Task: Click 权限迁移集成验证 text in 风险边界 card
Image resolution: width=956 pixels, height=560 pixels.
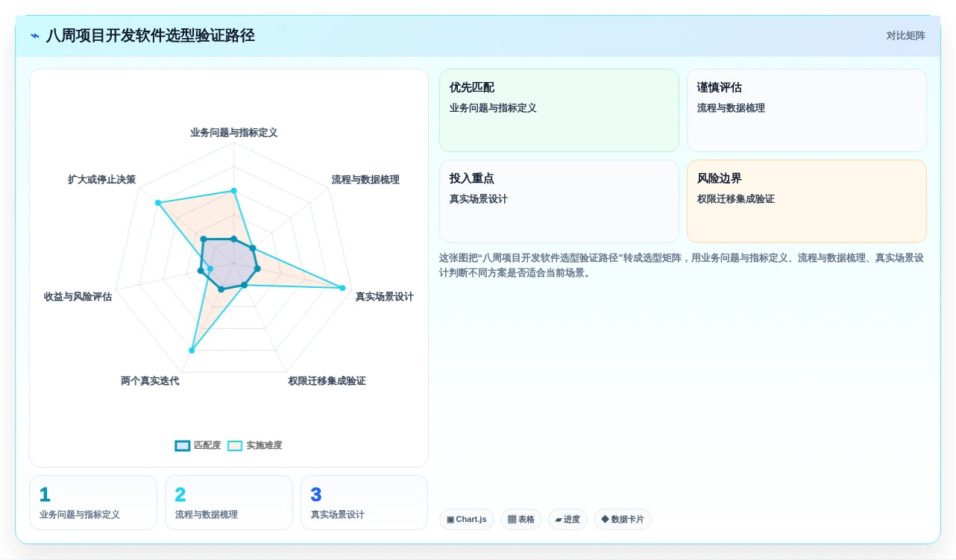Action: click(x=735, y=199)
